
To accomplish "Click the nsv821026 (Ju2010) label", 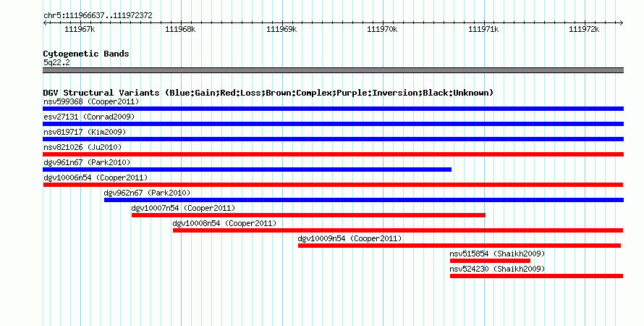I will click(x=82, y=147).
